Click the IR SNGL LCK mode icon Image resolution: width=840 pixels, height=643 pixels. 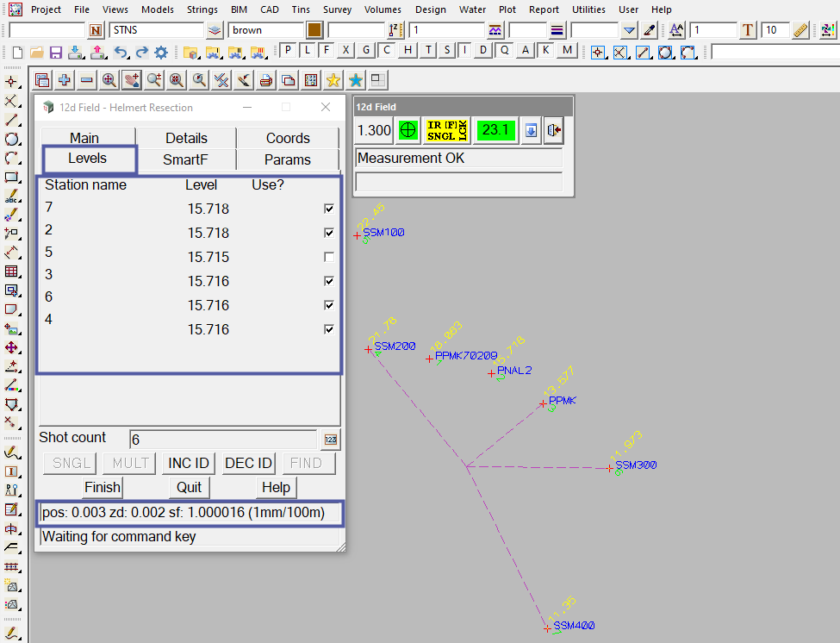[447, 130]
